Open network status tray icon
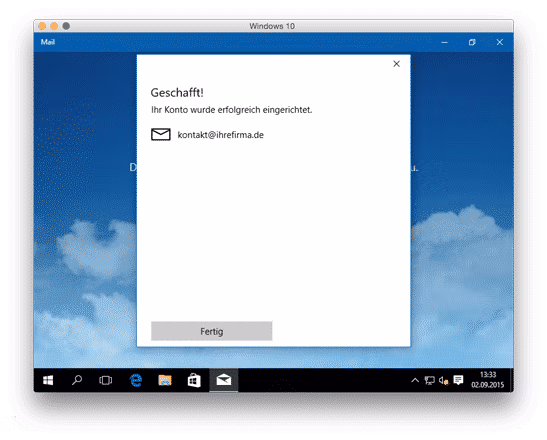The height and width of the screenshot is (440, 547). click(429, 380)
